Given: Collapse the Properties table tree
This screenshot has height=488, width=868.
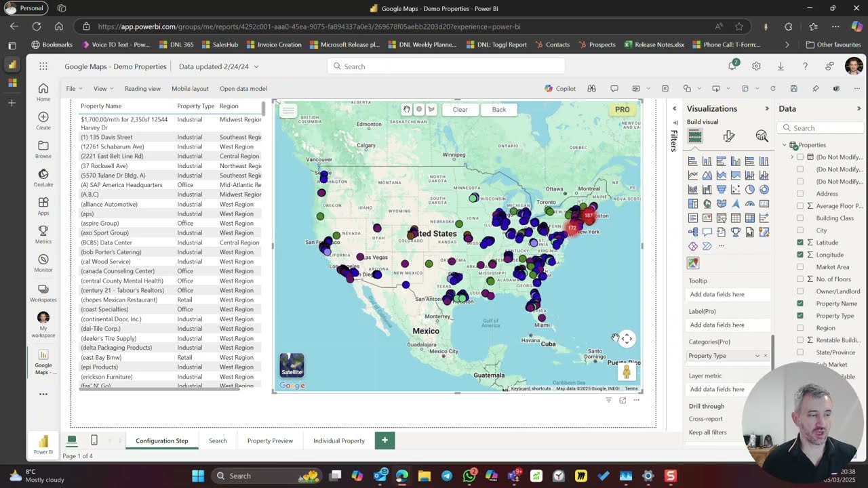Looking at the screenshot, I should (x=784, y=145).
